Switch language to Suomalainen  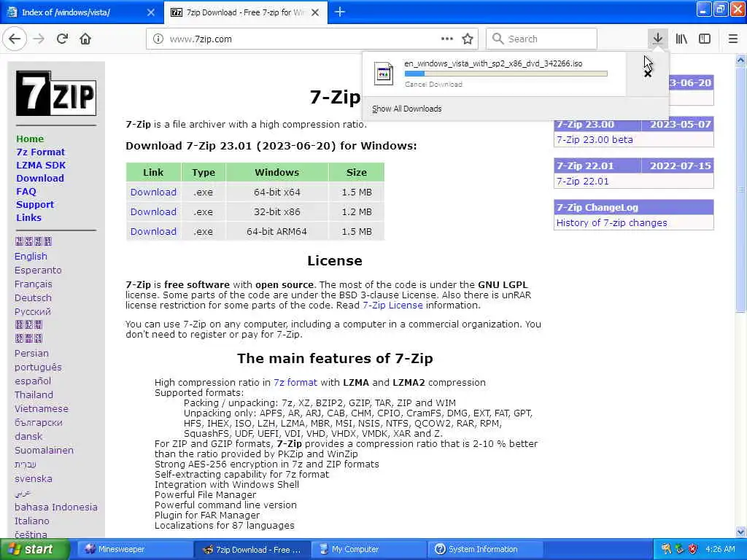click(x=44, y=450)
